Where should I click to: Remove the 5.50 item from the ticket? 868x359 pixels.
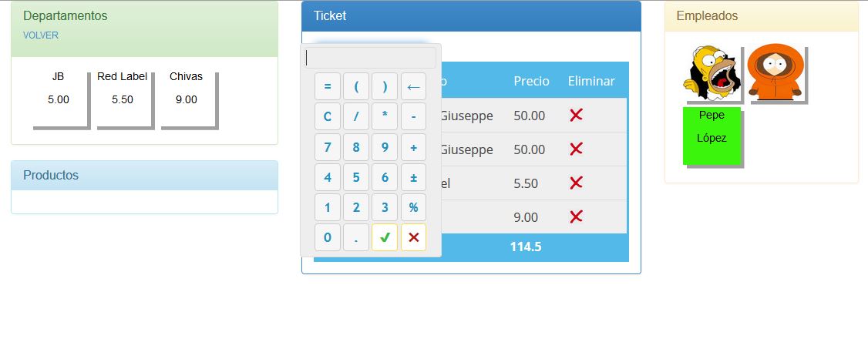point(577,183)
